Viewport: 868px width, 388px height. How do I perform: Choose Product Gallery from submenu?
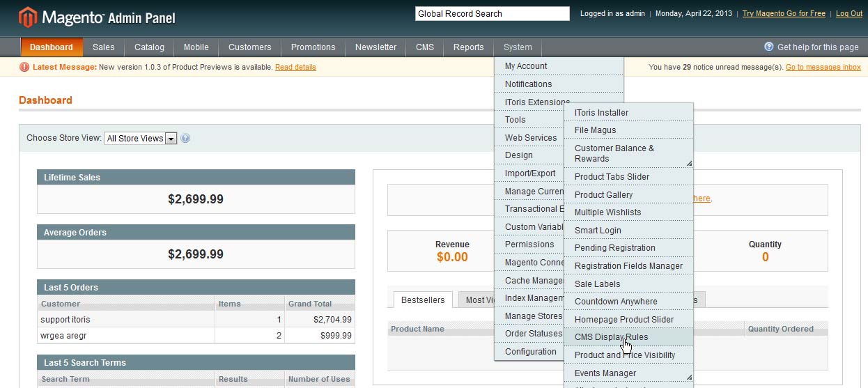(x=628, y=195)
